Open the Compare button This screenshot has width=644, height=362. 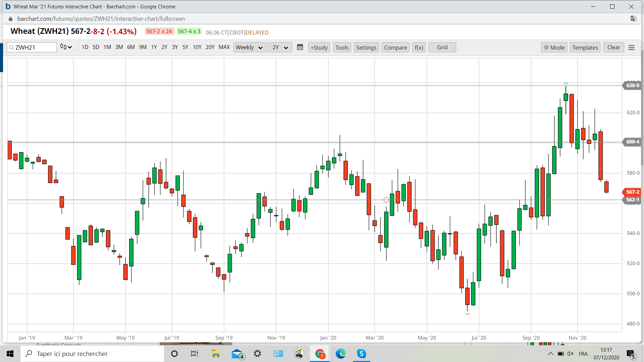(x=395, y=48)
